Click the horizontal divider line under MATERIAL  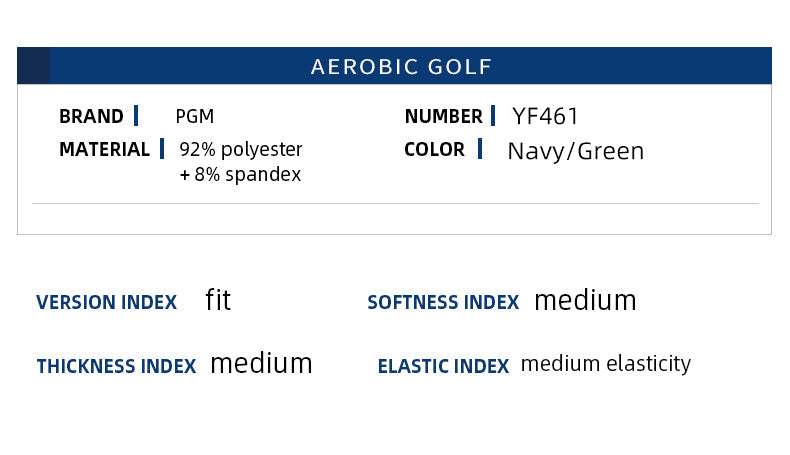pyautogui.click(x=395, y=204)
